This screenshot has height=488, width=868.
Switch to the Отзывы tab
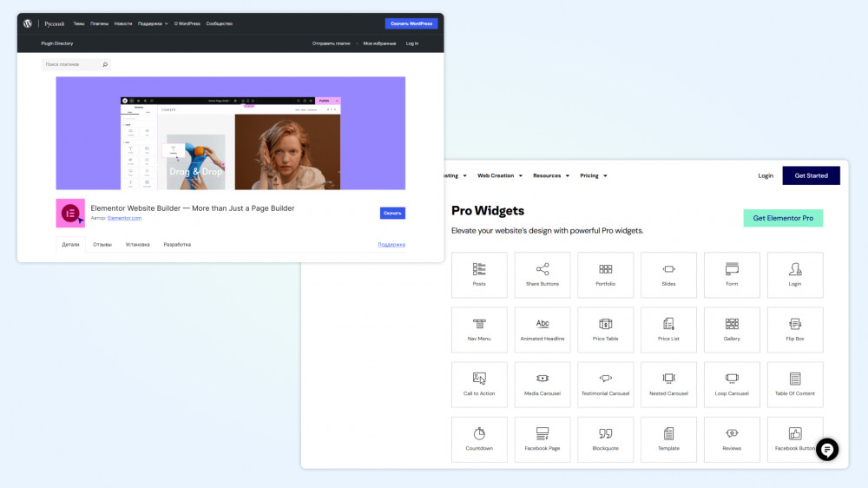[x=102, y=244]
